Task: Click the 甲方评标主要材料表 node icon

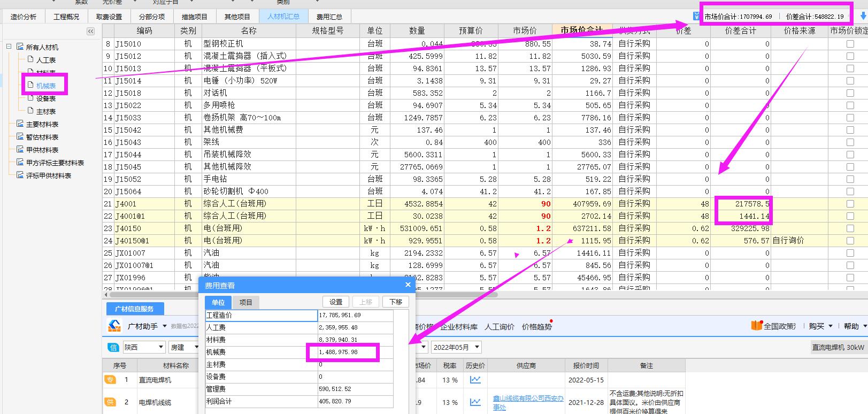Action: [20, 163]
